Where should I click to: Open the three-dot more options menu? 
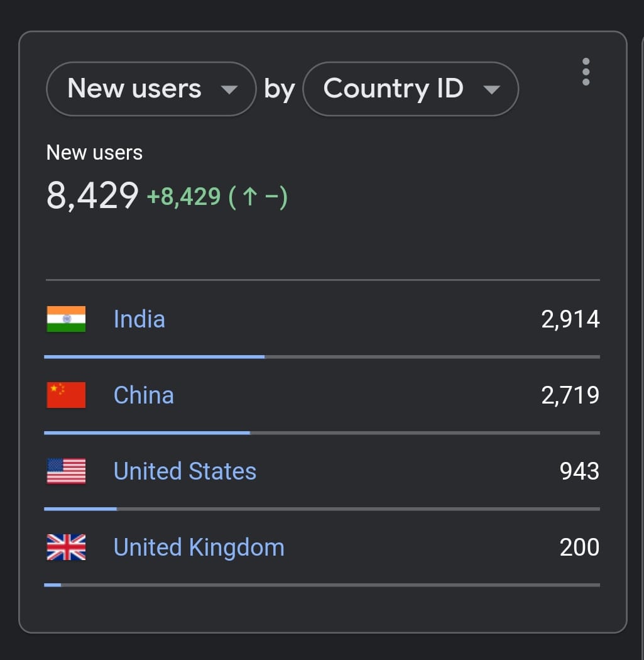click(x=586, y=72)
